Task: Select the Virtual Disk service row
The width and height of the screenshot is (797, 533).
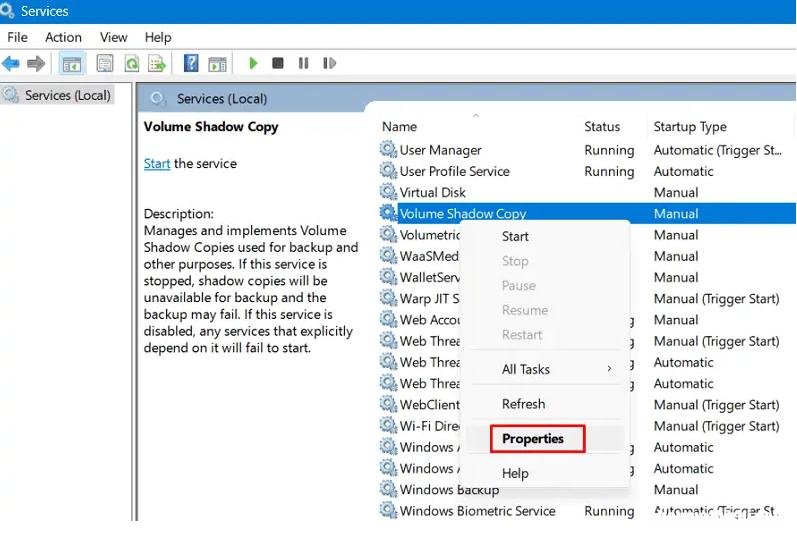Action: tap(587, 193)
